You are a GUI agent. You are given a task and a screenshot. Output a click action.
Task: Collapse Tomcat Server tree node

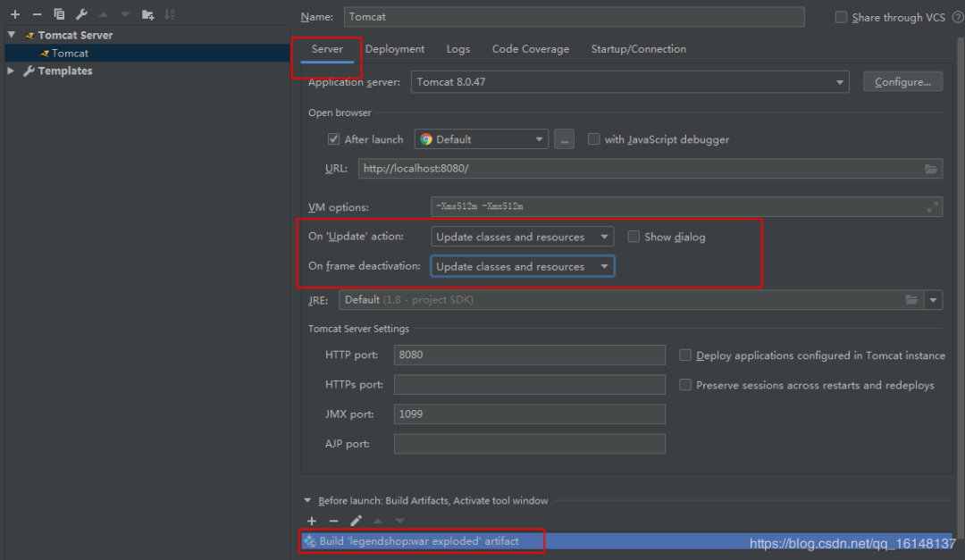(12, 35)
